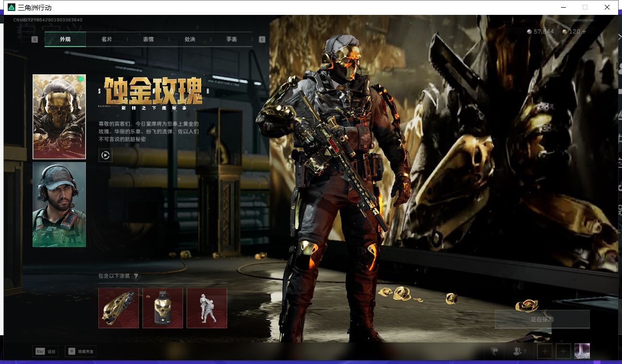Click the plus to add gold currency
The width and height of the screenshot is (622, 364).
584,32
